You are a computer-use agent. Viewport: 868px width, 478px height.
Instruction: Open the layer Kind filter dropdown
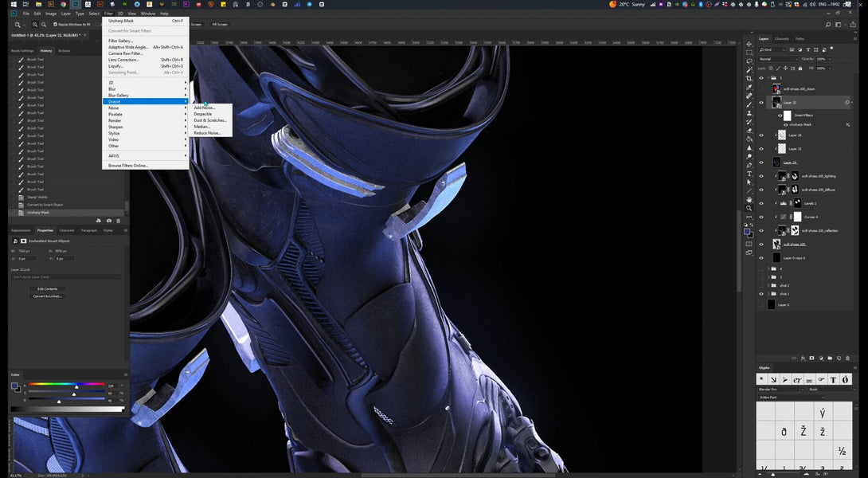pyautogui.click(x=772, y=50)
